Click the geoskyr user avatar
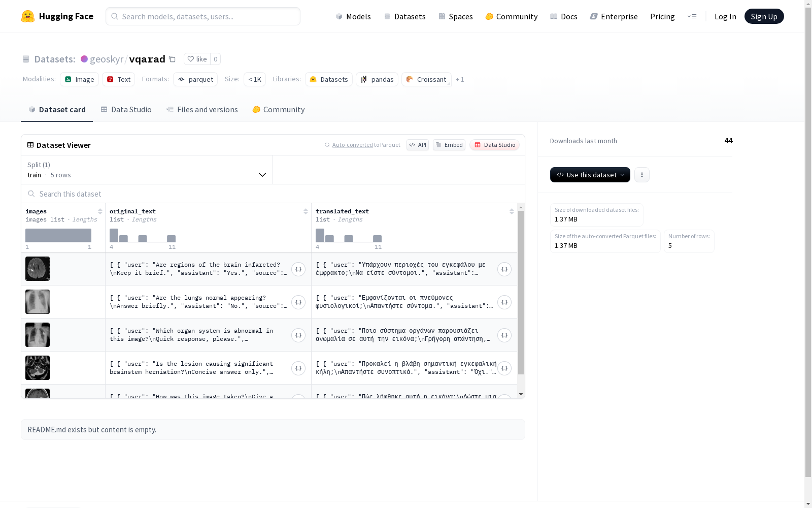Viewport: 812px width, 508px height. click(x=84, y=59)
